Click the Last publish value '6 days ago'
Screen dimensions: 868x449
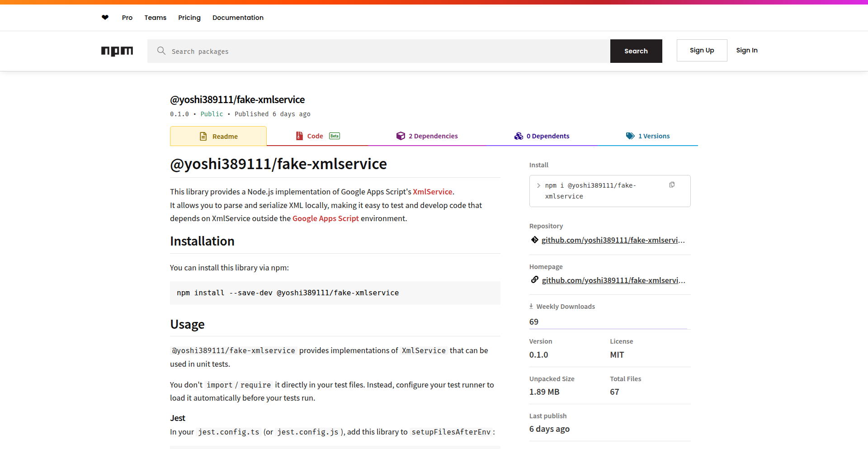[x=549, y=429]
